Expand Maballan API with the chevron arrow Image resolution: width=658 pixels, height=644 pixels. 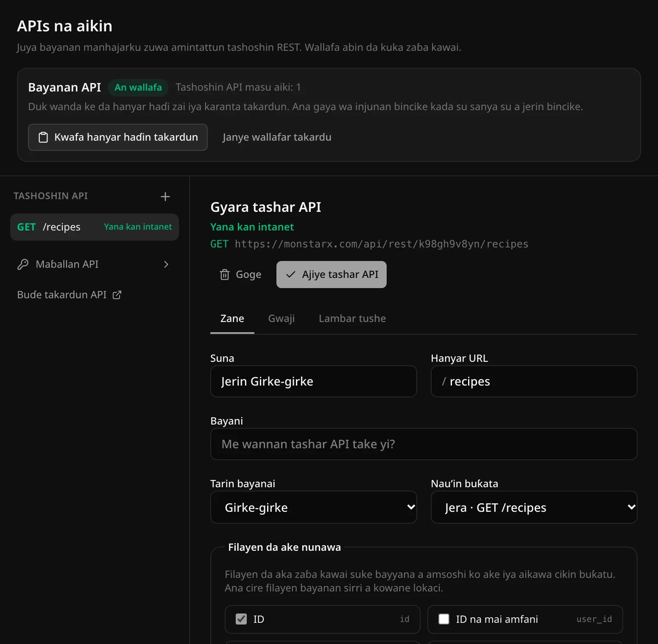[166, 264]
